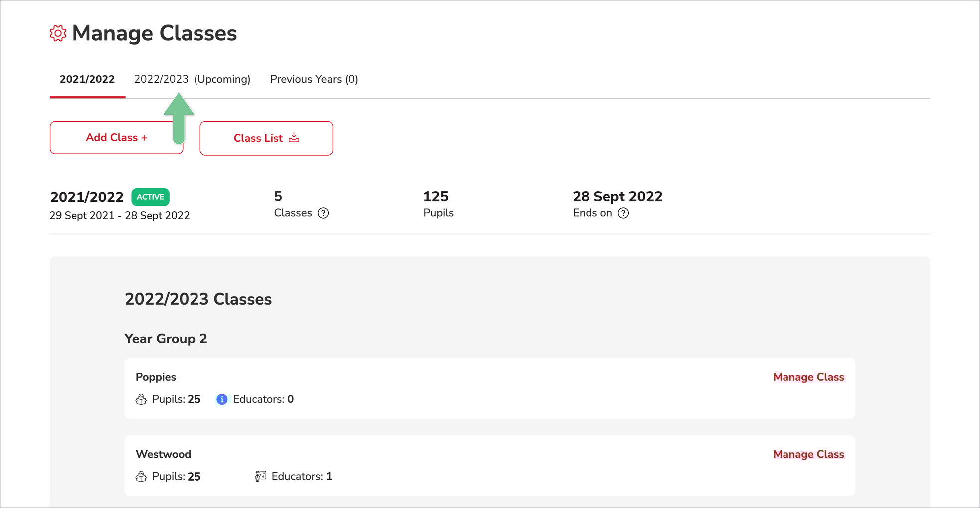Image resolution: width=980 pixels, height=508 pixels.
Task: Select the 2021/2022 tab
Action: [87, 79]
